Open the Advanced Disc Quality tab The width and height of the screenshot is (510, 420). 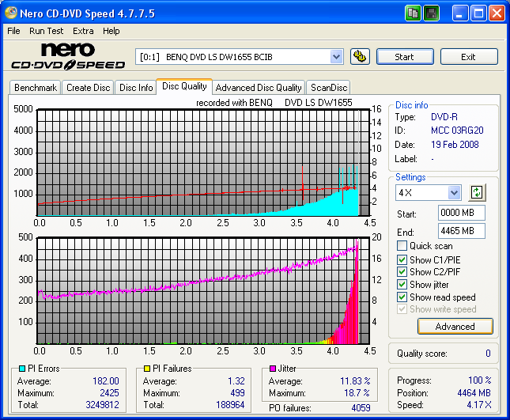[x=259, y=88]
